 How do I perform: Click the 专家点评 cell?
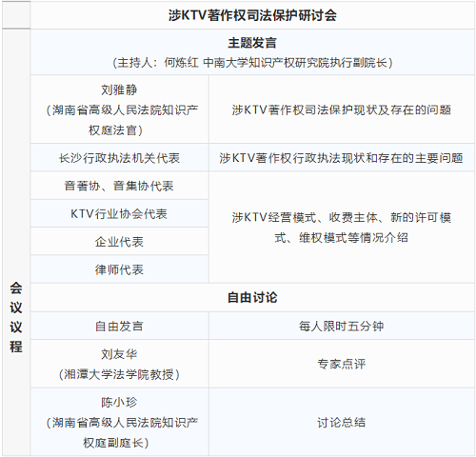(342, 364)
